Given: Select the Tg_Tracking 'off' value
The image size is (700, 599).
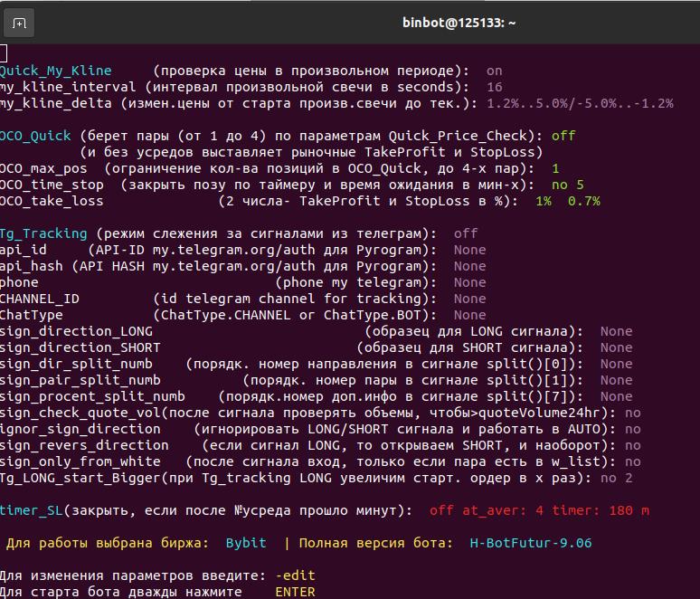Looking at the screenshot, I should pos(466,233).
